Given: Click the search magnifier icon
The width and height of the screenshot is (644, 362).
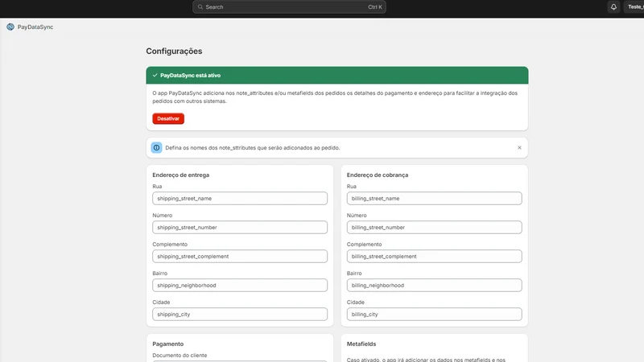Looking at the screenshot, I should 200,7.
